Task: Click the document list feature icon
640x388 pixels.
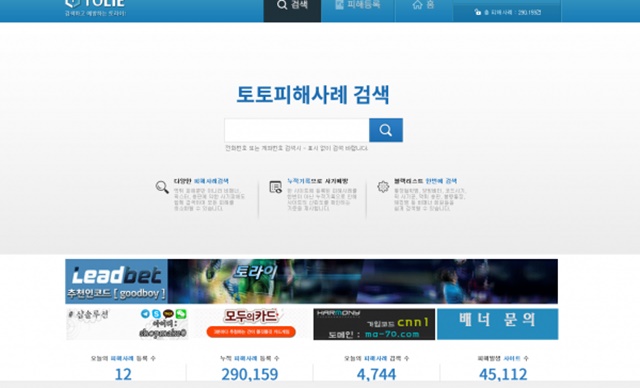Action: coord(276,187)
